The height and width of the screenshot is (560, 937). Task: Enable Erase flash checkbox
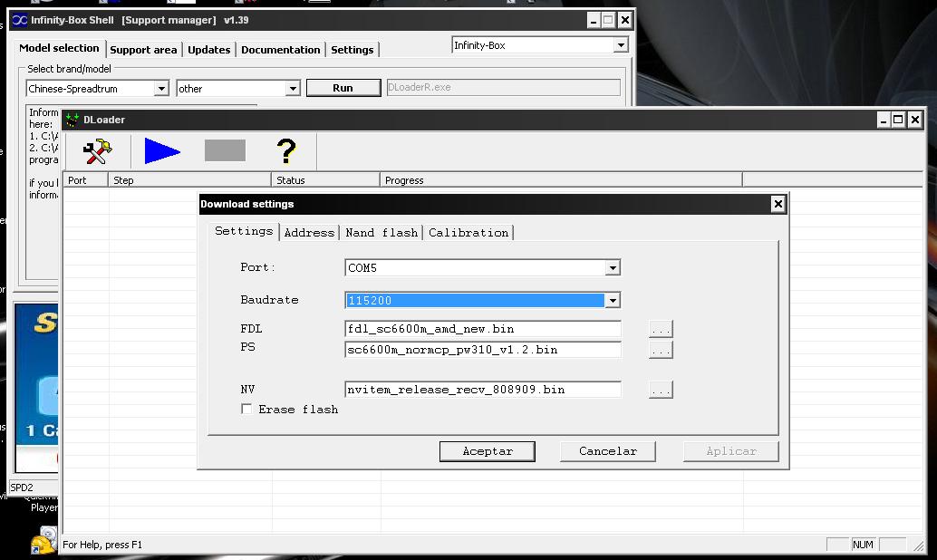[246, 409]
